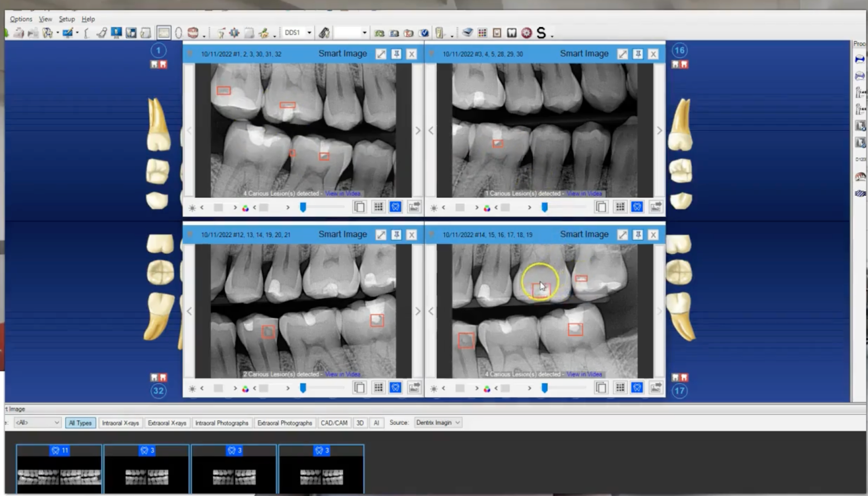Click the colored grid toolbar icon
This screenshot has width=868, height=496.
[482, 33]
